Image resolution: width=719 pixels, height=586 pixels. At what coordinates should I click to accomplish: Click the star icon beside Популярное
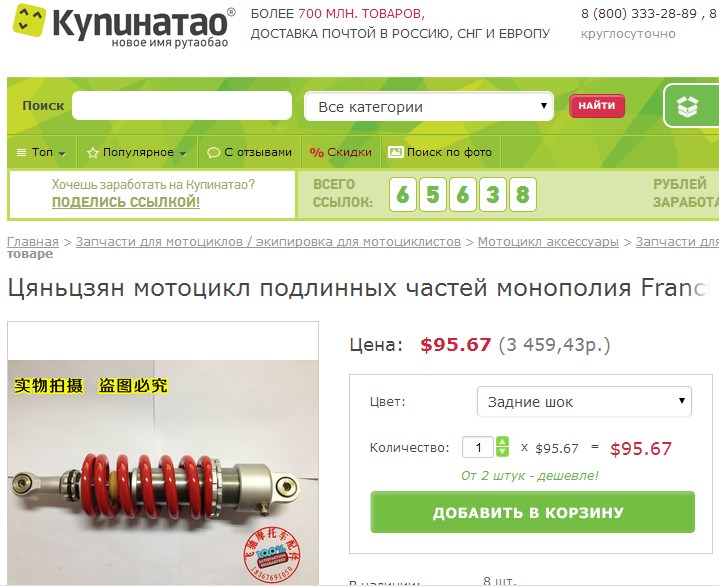coord(93,153)
